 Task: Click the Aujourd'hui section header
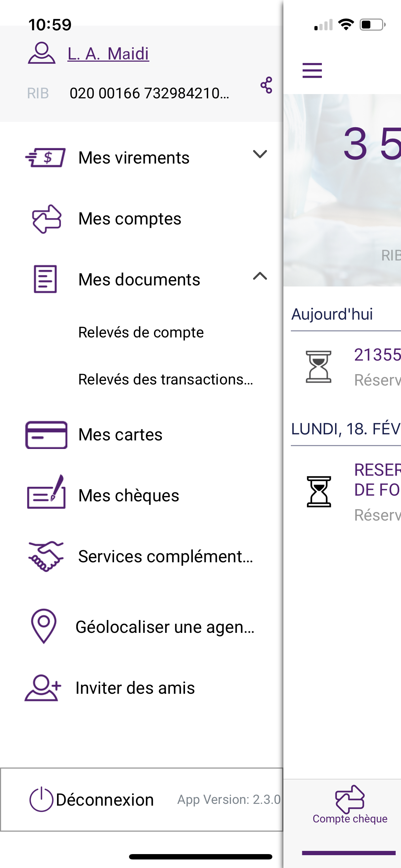point(332,314)
